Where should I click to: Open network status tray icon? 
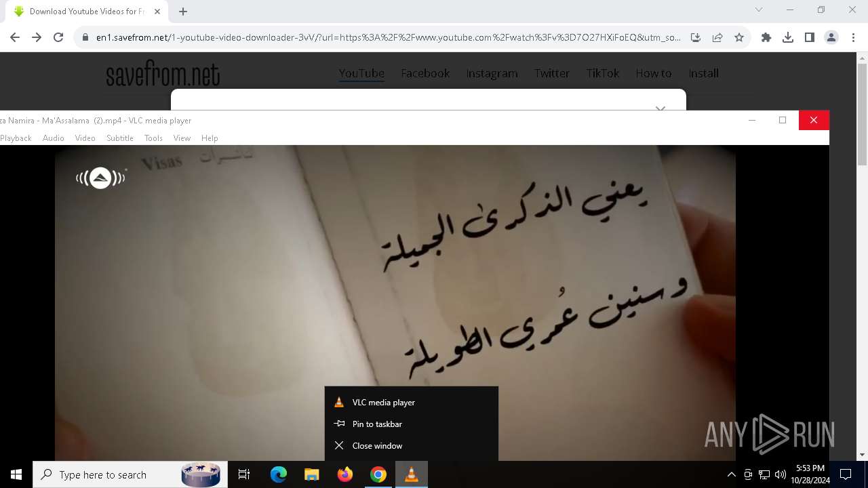[x=764, y=474]
